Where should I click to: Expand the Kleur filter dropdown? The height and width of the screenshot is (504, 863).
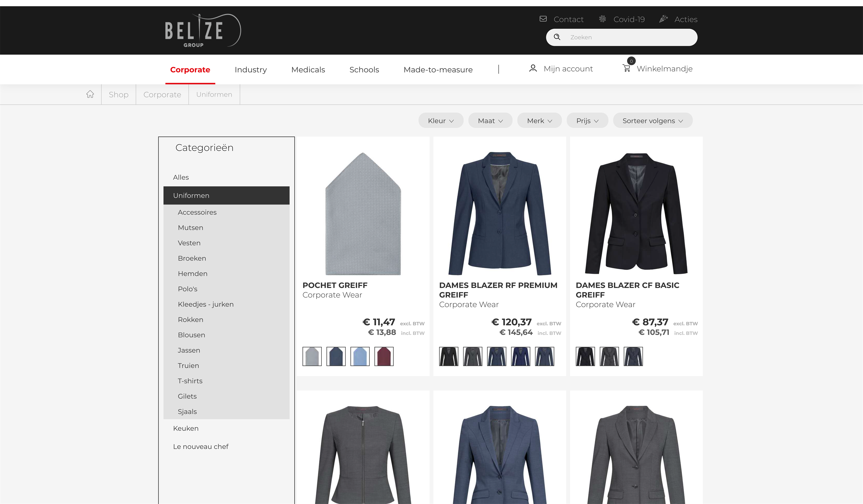coord(441,120)
